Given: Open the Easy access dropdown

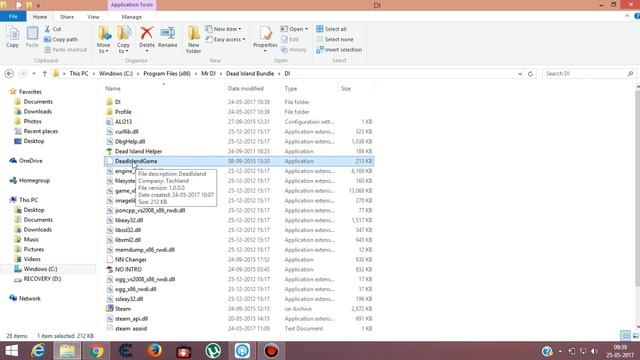Looking at the screenshot, I should pos(226,40).
